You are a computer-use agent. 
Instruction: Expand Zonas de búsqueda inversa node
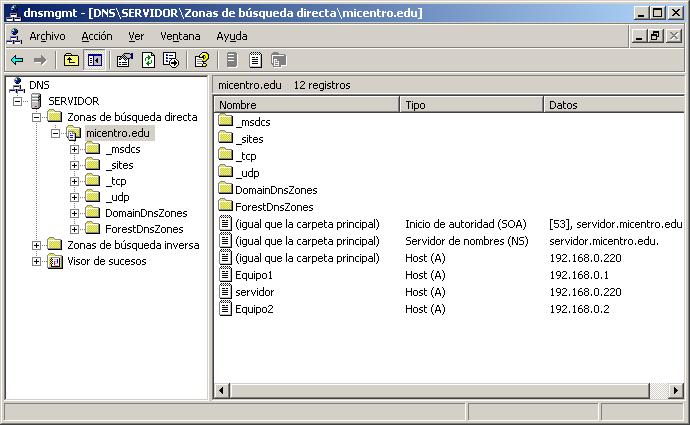[37, 245]
